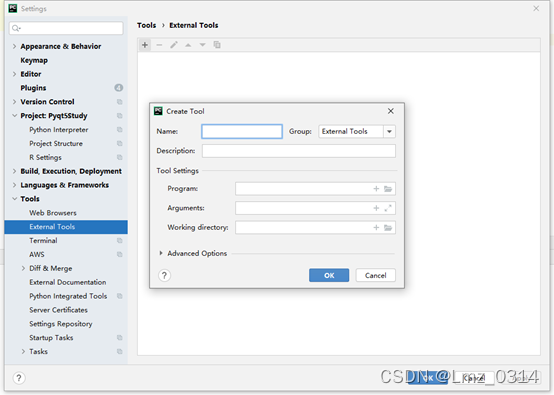Open Plugins settings page
Viewport: 554px width, 395px height.
tap(33, 88)
